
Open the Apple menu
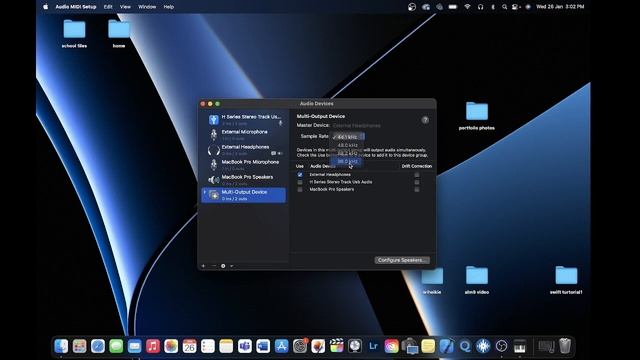(46, 7)
